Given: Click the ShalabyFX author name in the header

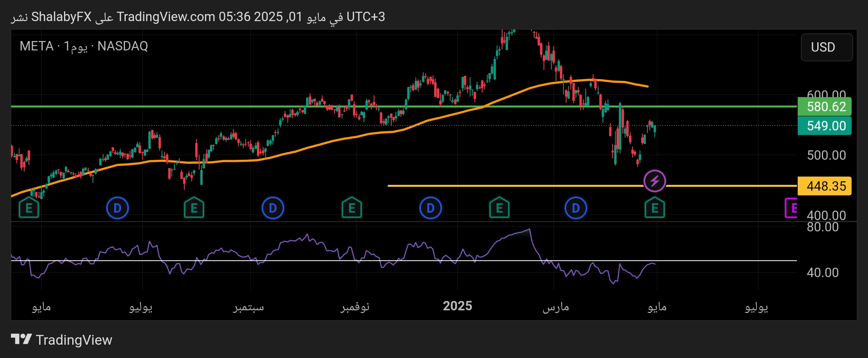Looking at the screenshot, I should click(61, 17).
